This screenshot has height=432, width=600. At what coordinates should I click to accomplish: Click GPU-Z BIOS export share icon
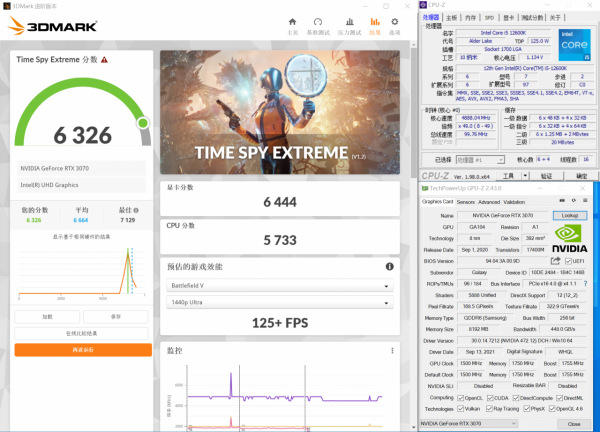pos(555,261)
